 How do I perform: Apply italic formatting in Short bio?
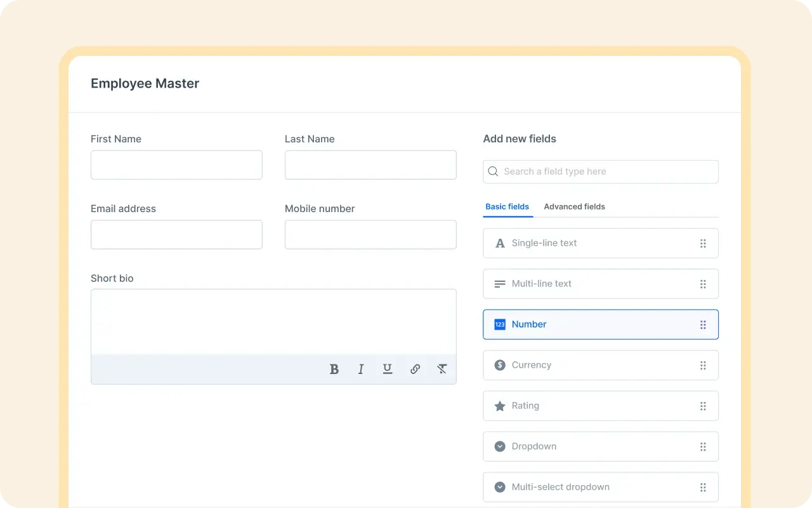click(x=361, y=369)
